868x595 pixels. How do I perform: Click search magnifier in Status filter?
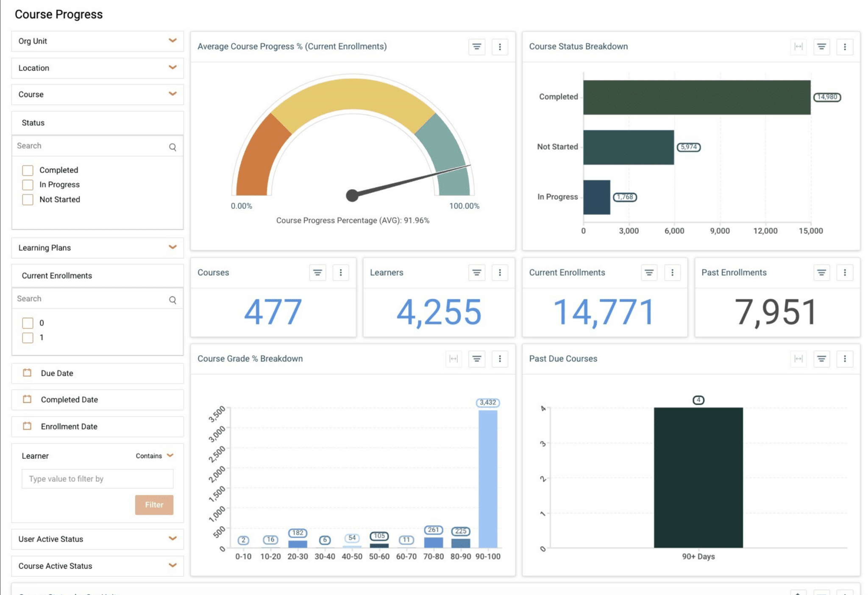click(172, 147)
